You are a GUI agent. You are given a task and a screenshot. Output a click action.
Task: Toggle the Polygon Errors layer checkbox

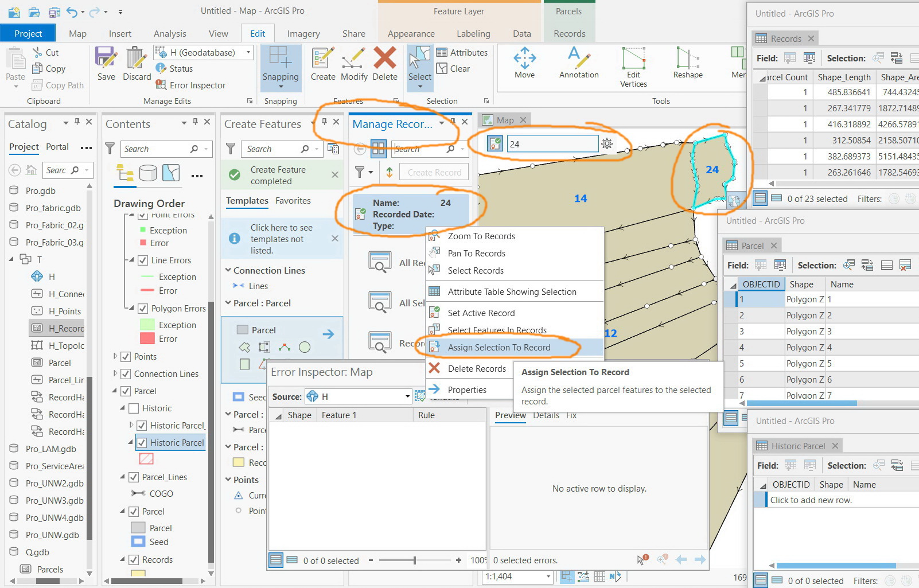tap(143, 309)
